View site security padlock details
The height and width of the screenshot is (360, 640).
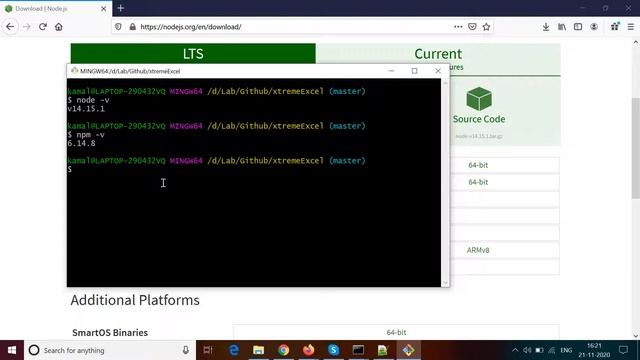point(132,27)
